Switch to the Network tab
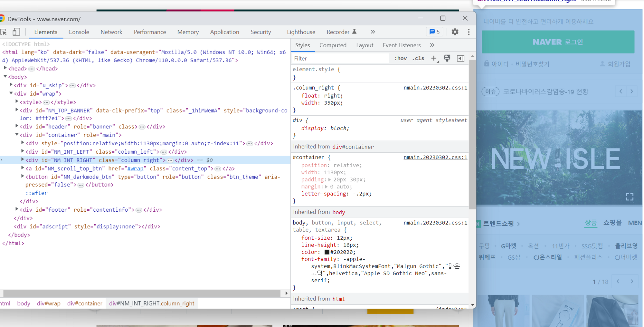 [x=111, y=32]
